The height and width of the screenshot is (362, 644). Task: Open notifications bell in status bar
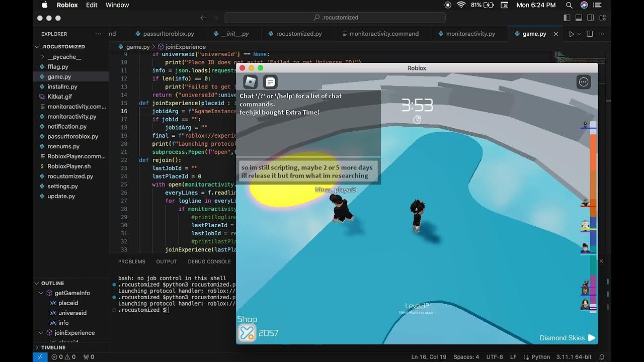(601, 357)
